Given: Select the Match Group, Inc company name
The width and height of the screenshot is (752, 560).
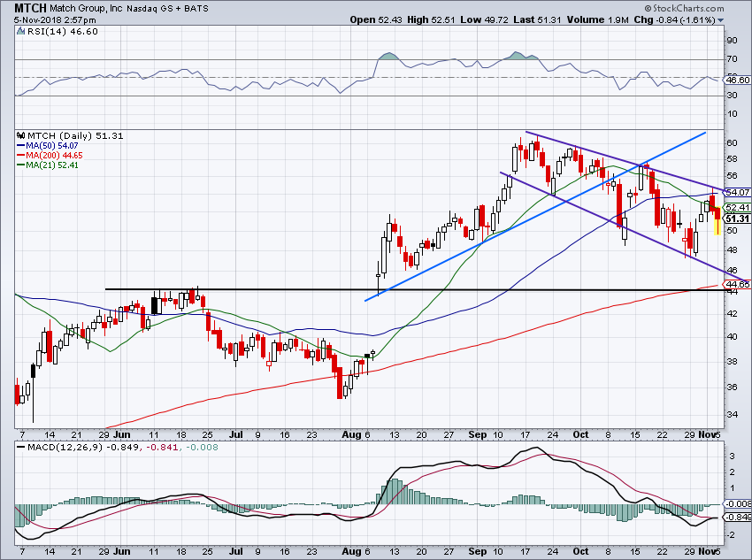Looking at the screenshot, I should [x=86, y=8].
